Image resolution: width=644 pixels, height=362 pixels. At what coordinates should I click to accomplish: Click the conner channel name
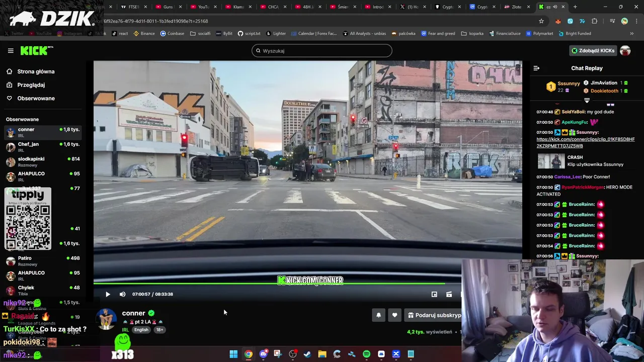133,313
